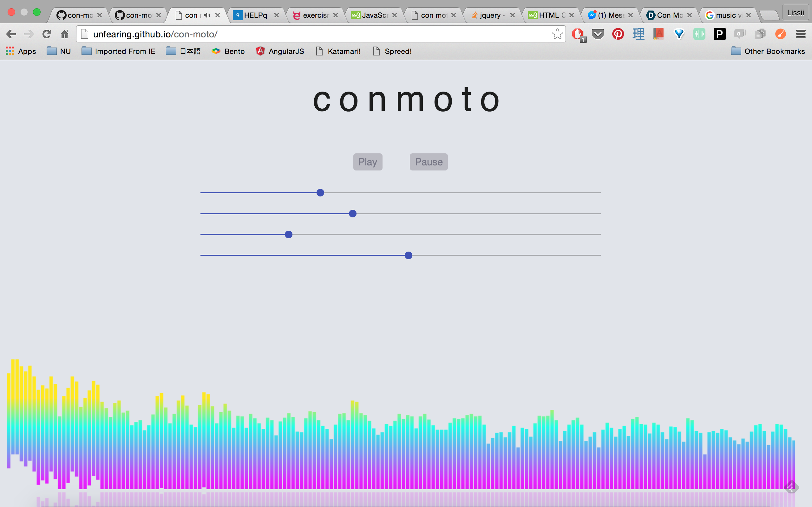Click the Pocket extension icon

click(x=598, y=34)
